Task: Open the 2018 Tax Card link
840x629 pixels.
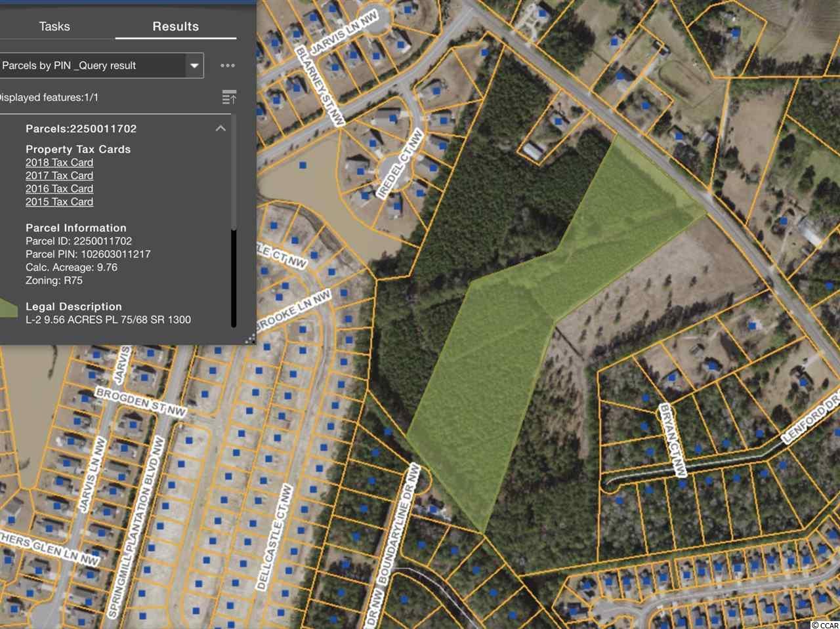Action: pos(59,162)
